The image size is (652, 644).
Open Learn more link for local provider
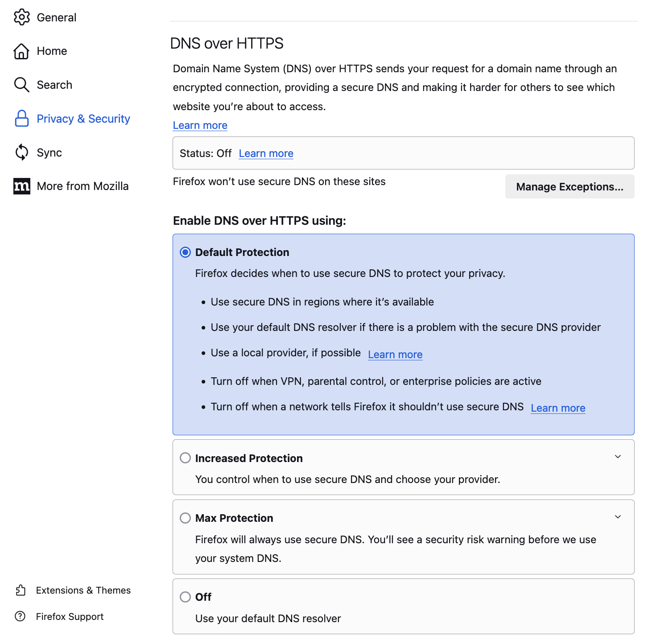click(x=395, y=355)
